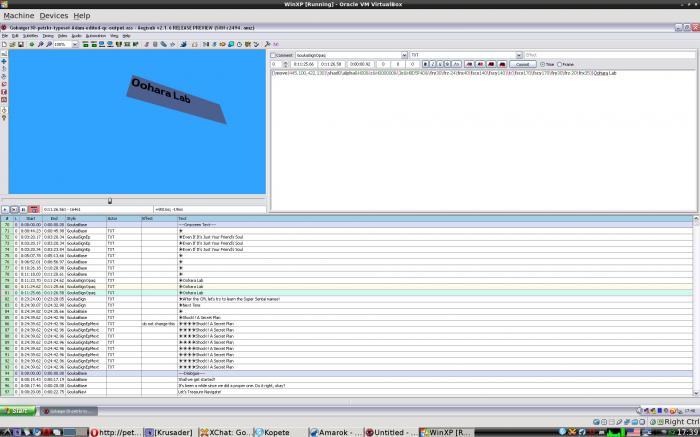700x437 pixels.
Task: Click the Commit button
Action: pos(523,64)
